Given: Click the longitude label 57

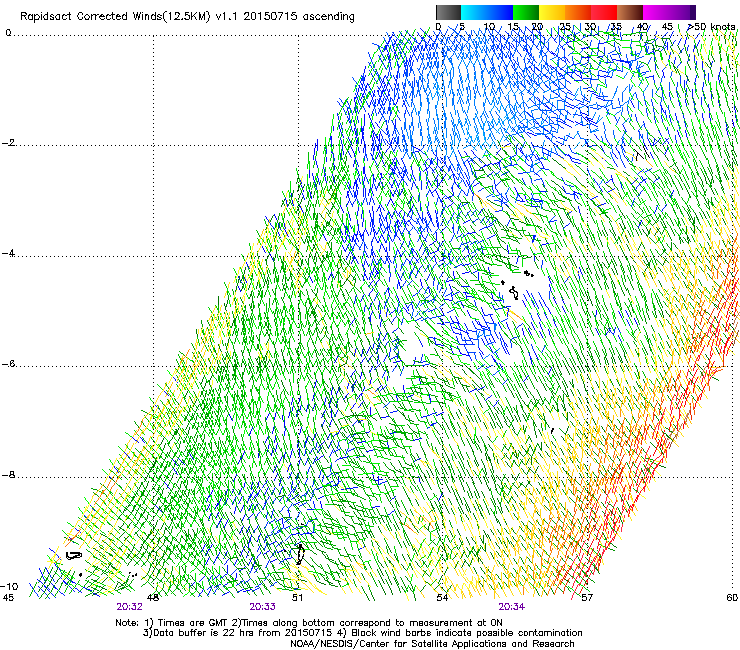Looking at the screenshot, I should 587,598.
